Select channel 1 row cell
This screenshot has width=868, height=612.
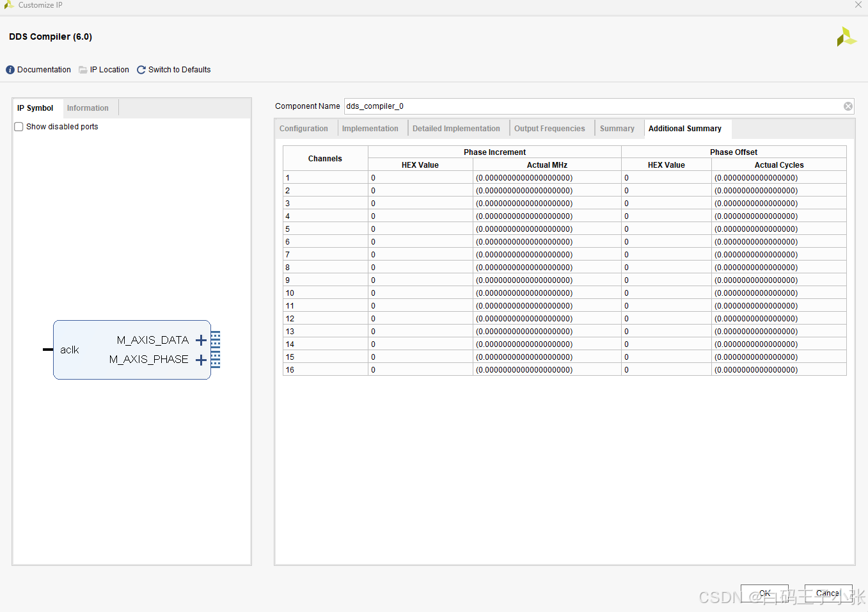pos(325,178)
